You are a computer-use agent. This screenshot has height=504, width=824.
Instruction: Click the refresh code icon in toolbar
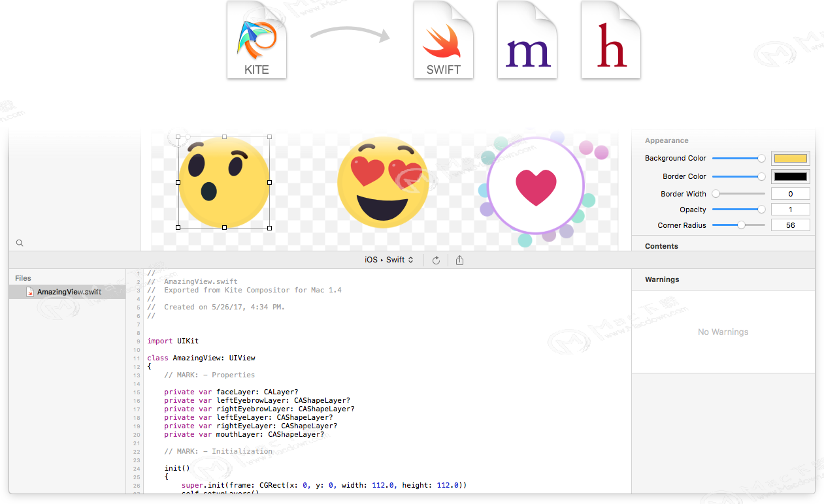[x=436, y=260]
